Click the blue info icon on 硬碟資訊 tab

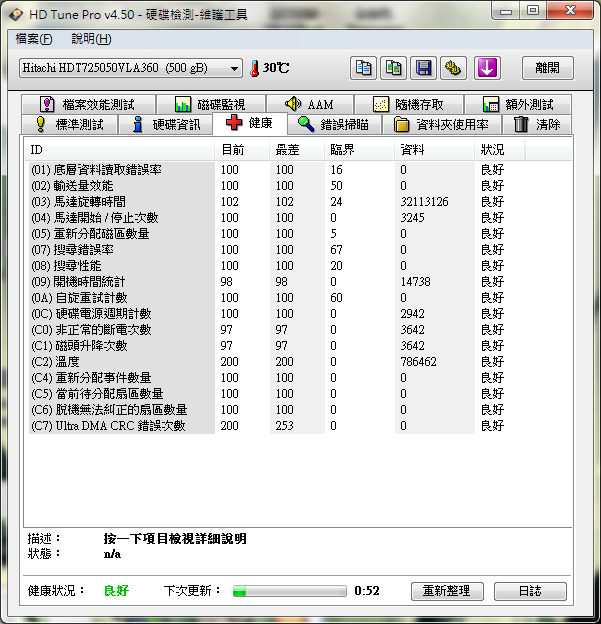[x=138, y=124]
